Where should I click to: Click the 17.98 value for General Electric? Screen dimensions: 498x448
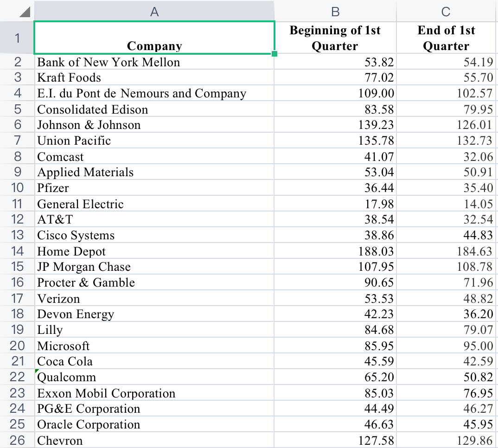pyautogui.click(x=335, y=204)
